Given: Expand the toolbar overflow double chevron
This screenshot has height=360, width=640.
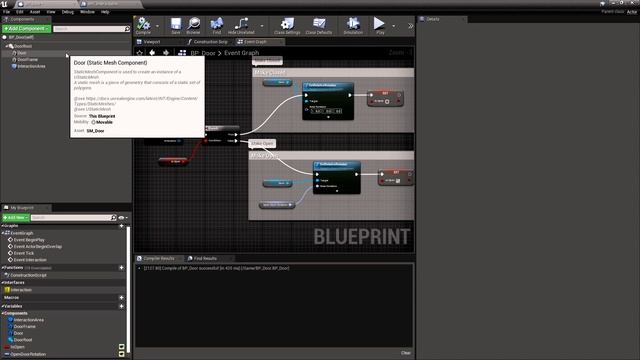Looking at the screenshot, I should click(410, 26).
